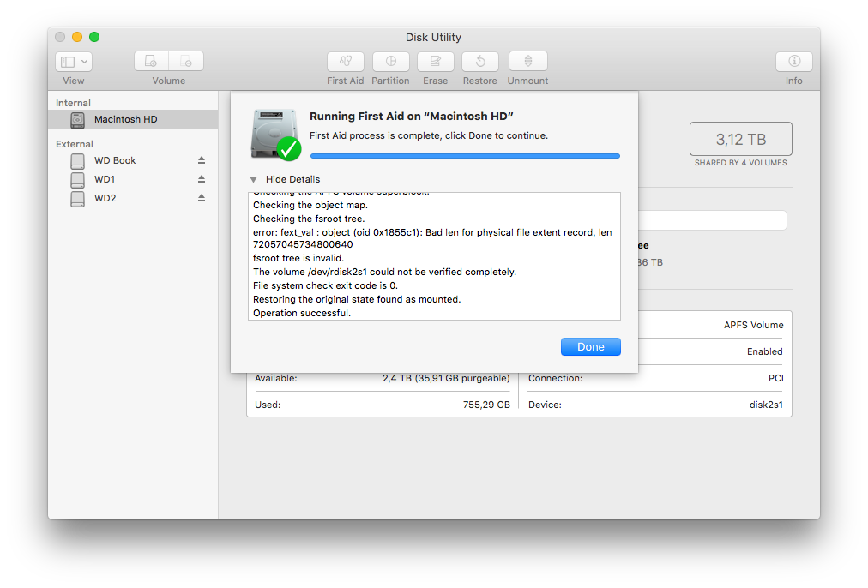Click the 'Enabled' value
Screen dimensions: 868x588
(764, 351)
